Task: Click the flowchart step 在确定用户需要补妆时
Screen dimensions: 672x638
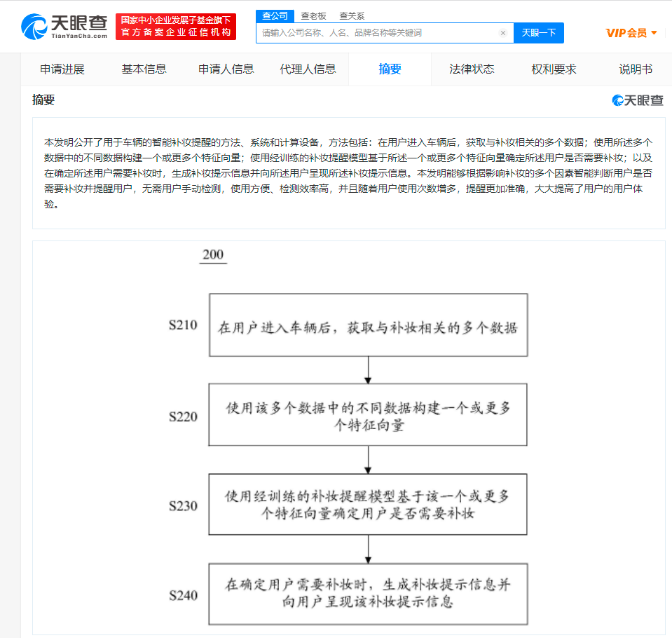Action: point(368,594)
